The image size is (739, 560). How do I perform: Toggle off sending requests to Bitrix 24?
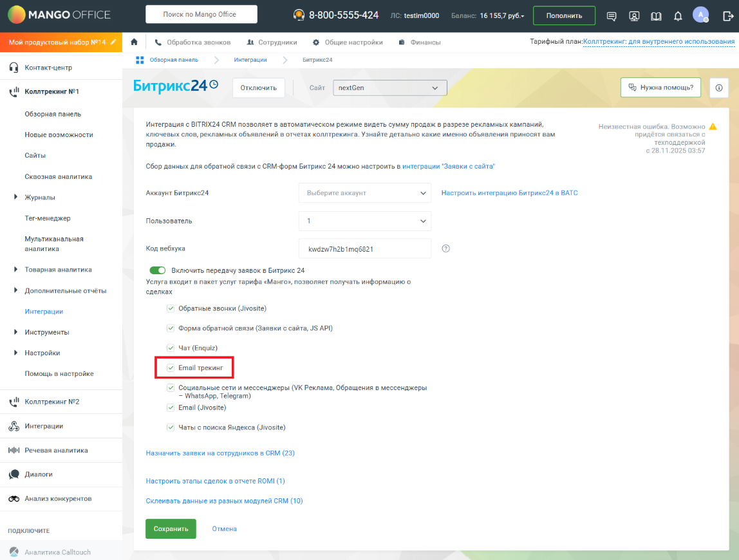(x=157, y=270)
